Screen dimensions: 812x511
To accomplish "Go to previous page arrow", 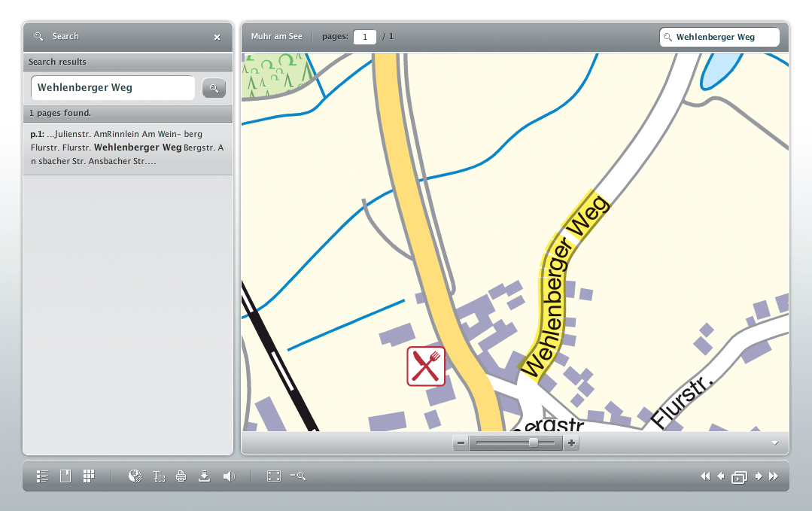I will (720, 476).
